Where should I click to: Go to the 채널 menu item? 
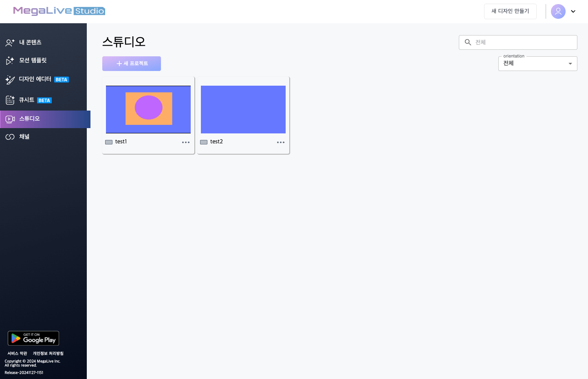pyautogui.click(x=24, y=137)
